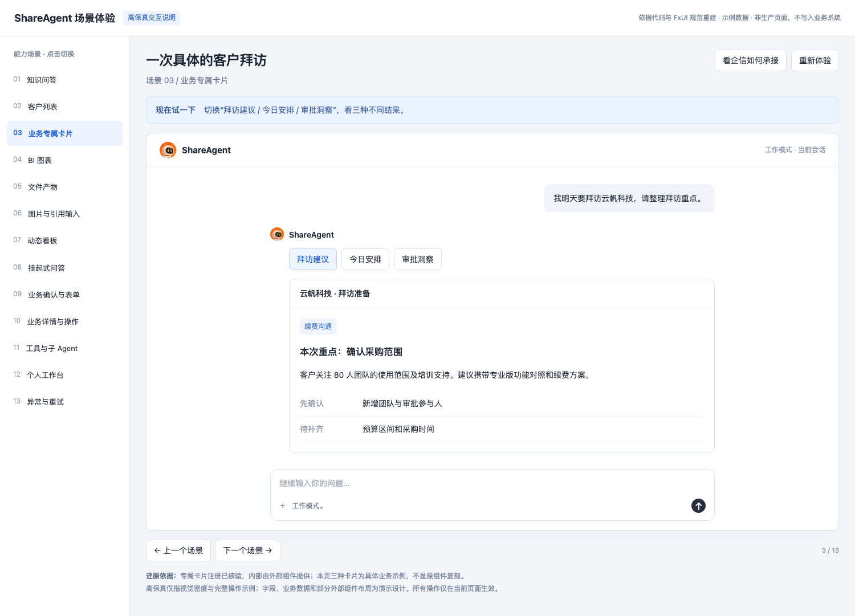Select scenario 03 业务专属卡片
This screenshot has width=855, height=616.
pos(64,133)
